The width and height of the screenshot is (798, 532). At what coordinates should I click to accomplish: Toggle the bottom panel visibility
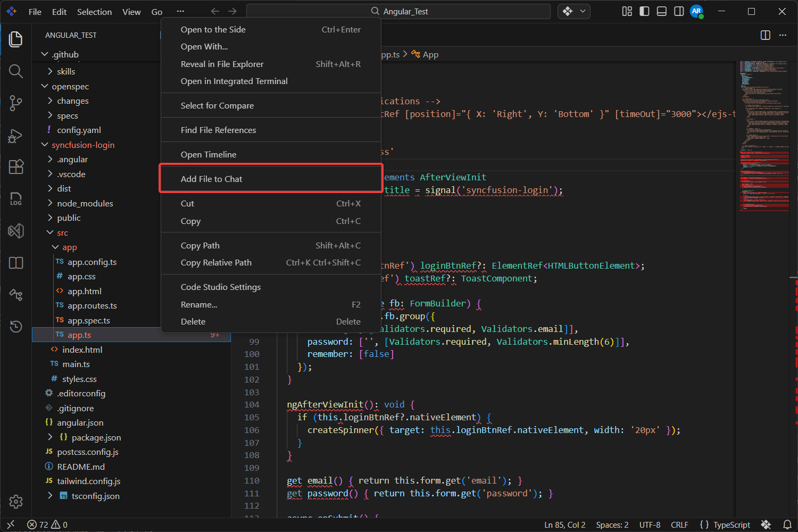point(661,11)
